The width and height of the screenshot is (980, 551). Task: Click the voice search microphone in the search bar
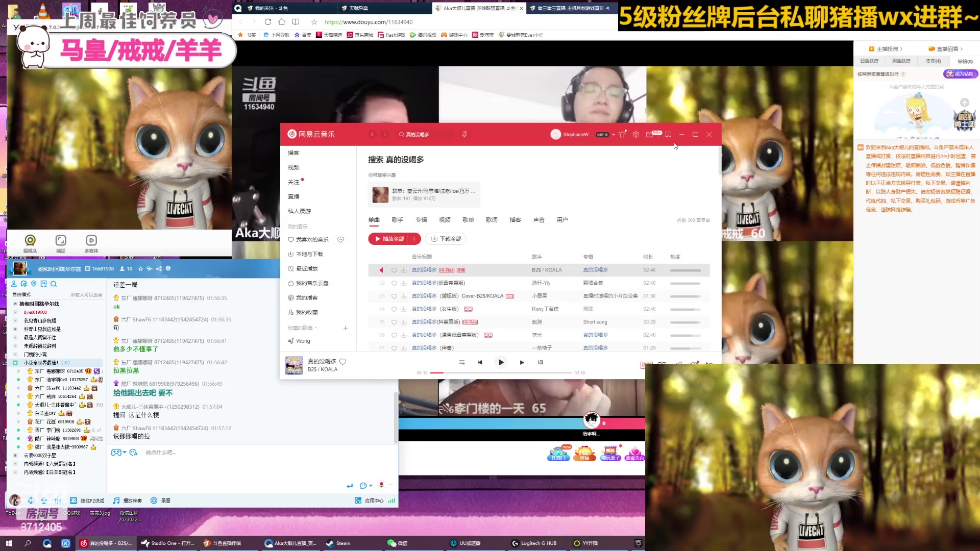(x=464, y=134)
